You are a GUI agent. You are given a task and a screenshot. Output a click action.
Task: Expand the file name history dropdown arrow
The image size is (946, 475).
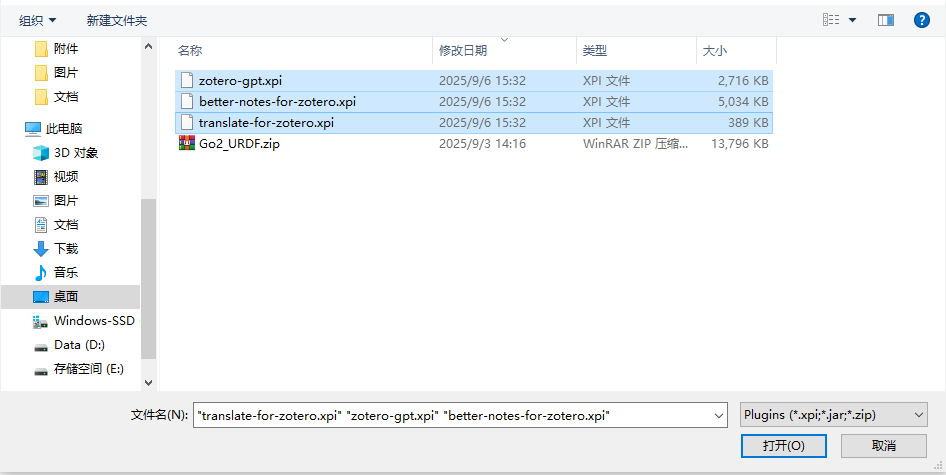point(719,415)
